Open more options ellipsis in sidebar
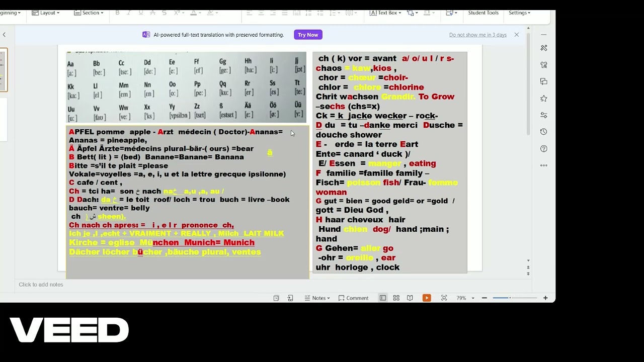This screenshot has height=362, width=644. [544, 165]
